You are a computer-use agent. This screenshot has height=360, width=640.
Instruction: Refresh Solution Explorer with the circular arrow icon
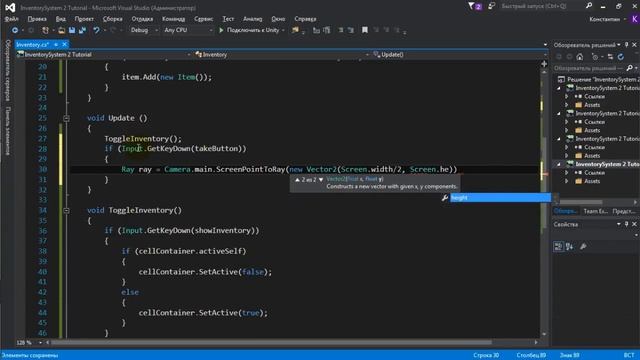point(621,57)
